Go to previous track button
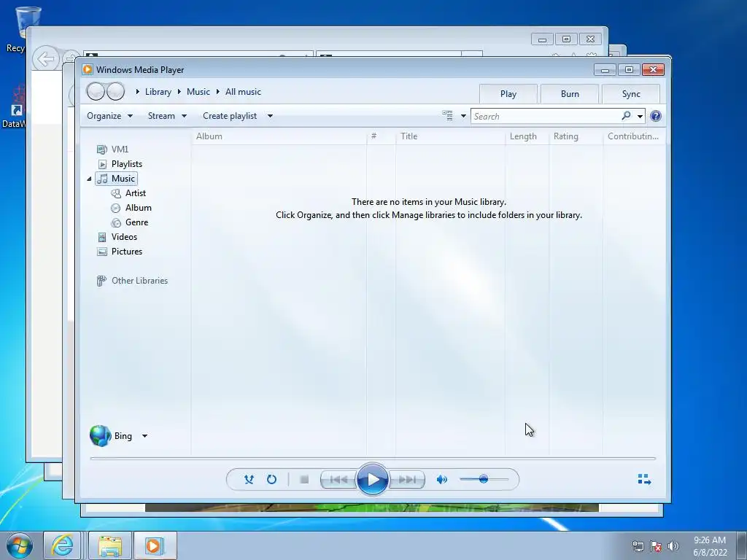The width and height of the screenshot is (747, 560). [x=338, y=480]
